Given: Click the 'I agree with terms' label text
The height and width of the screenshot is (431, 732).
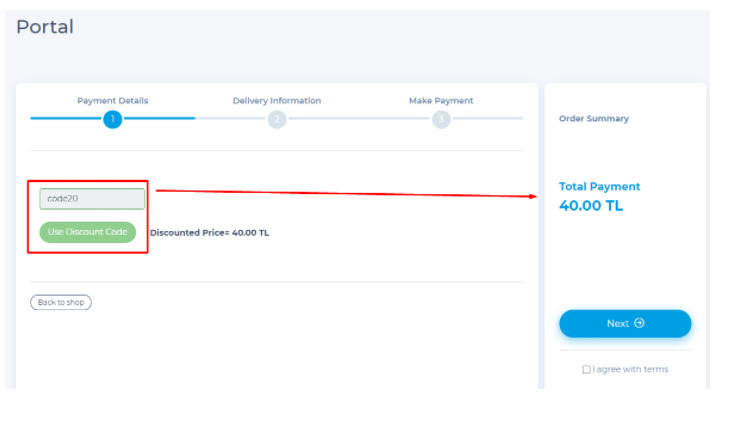Looking at the screenshot, I should coord(630,370).
